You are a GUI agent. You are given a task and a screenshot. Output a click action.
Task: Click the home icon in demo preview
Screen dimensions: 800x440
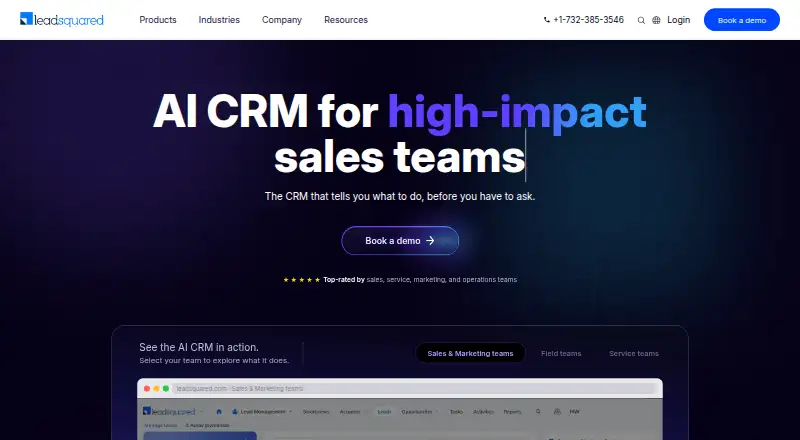tap(219, 411)
